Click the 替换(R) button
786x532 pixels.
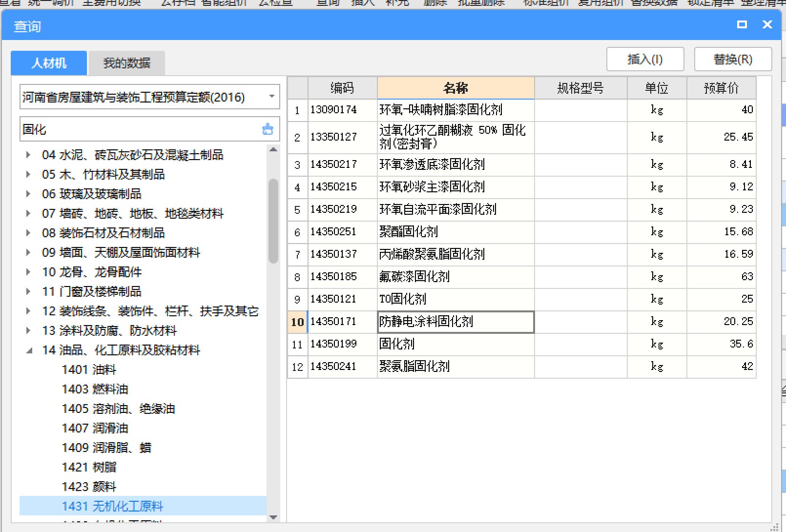pos(733,59)
